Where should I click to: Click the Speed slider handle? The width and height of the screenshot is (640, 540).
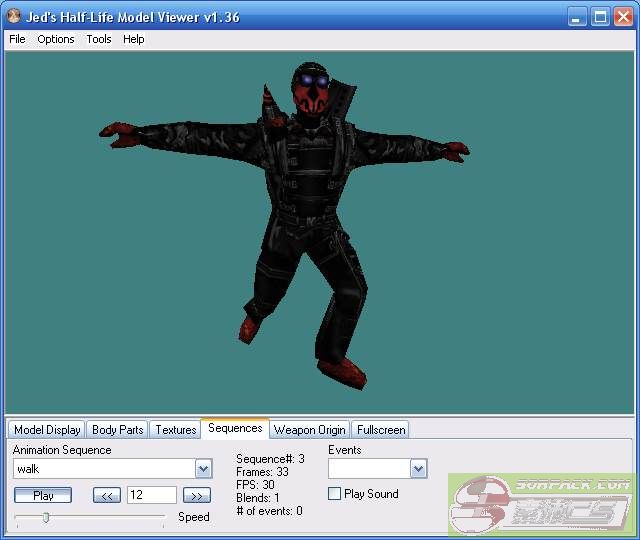[45, 517]
